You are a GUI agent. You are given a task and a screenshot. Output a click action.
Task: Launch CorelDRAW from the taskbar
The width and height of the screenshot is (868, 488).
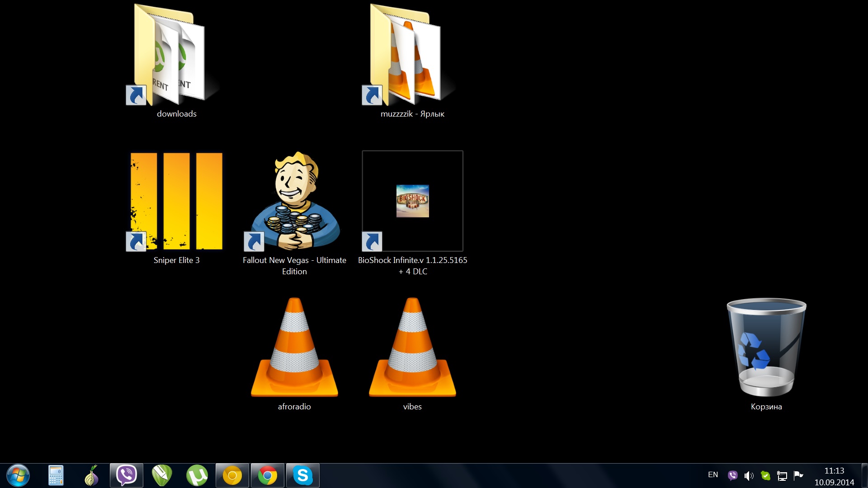point(162,475)
